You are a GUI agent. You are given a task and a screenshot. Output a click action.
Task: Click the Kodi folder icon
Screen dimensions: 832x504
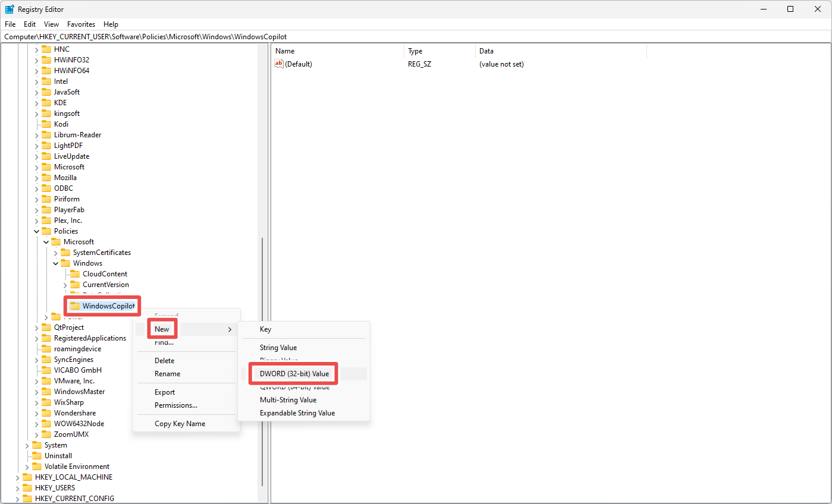pyautogui.click(x=46, y=124)
